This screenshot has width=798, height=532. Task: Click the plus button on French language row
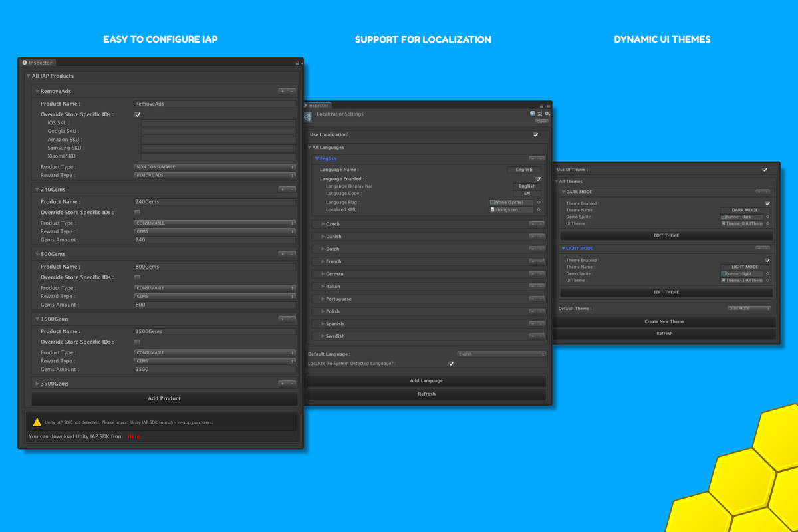[533, 261]
